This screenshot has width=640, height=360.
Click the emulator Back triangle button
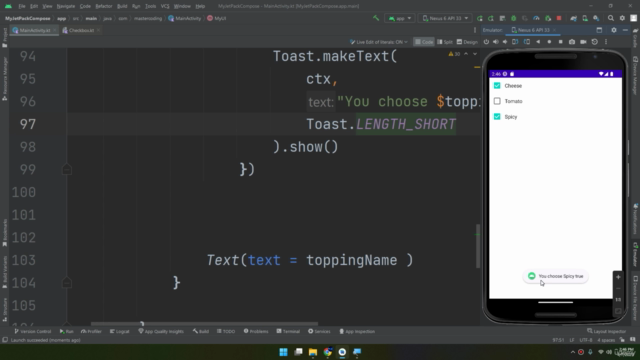click(538, 42)
